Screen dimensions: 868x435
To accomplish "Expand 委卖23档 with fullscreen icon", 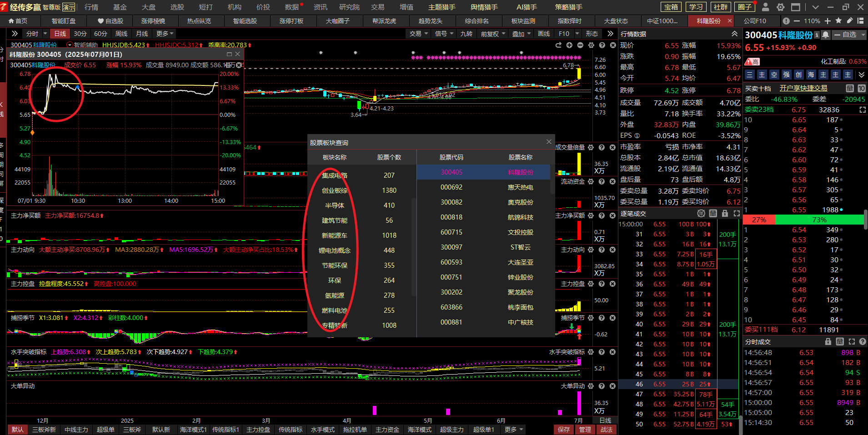I will 862,110.
